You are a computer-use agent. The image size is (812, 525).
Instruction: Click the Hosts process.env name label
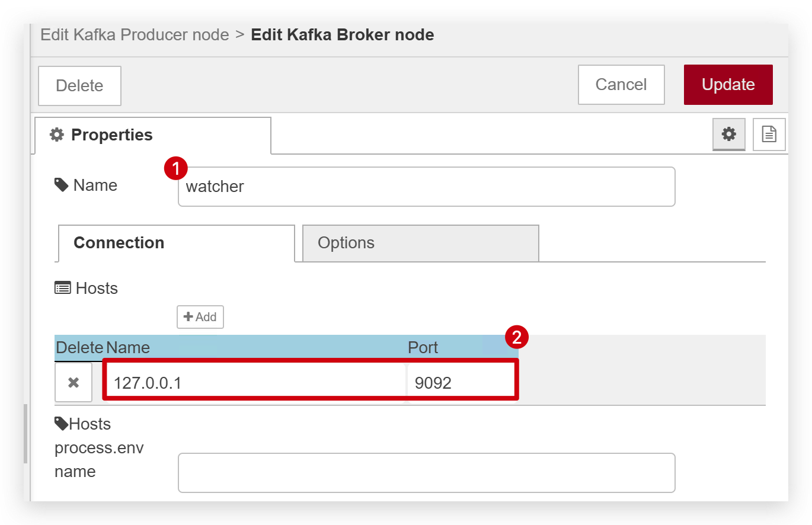click(99, 448)
